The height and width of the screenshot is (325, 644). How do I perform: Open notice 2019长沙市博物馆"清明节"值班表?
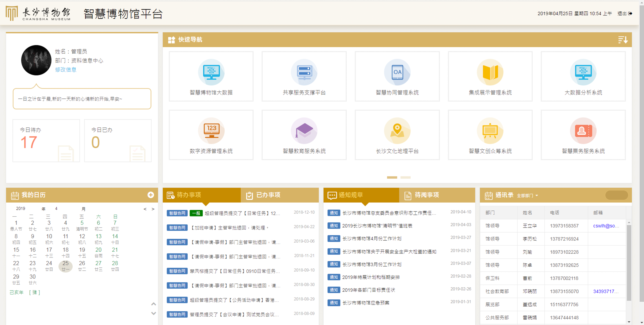coord(377,226)
